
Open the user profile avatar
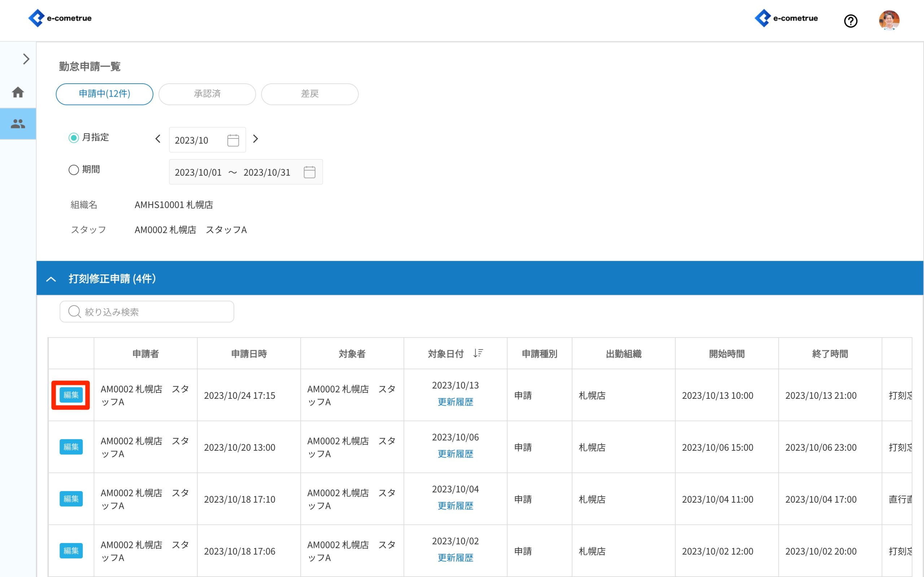tap(889, 20)
